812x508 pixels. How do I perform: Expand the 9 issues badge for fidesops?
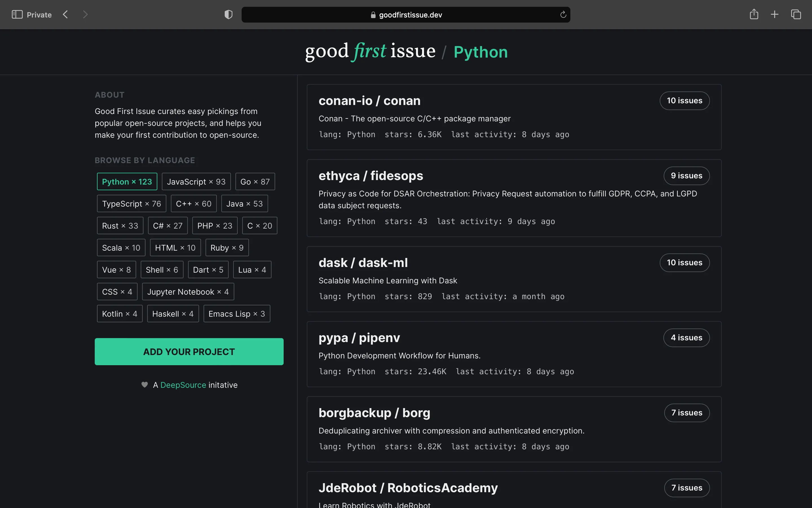tap(687, 175)
